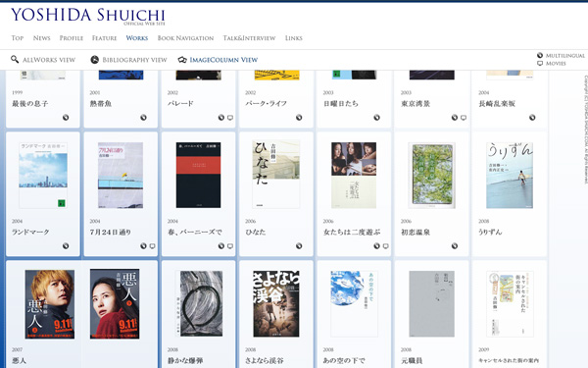Open the ランドマーク book cover
The image size is (588, 368).
(x=43, y=175)
